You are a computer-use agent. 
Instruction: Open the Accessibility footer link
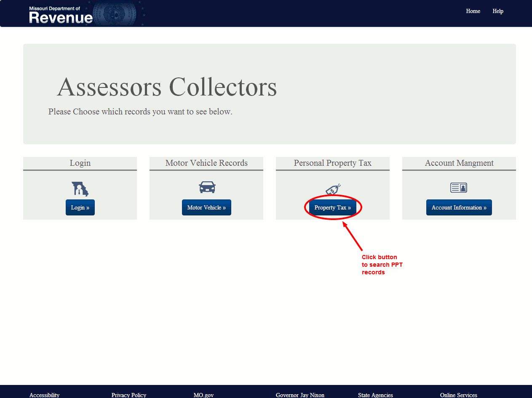pos(44,395)
